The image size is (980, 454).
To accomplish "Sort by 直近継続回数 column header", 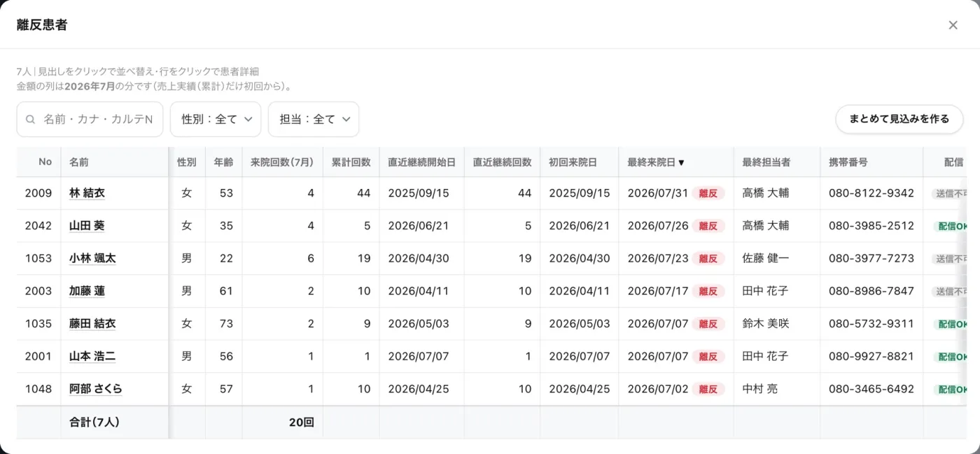I will (502, 162).
